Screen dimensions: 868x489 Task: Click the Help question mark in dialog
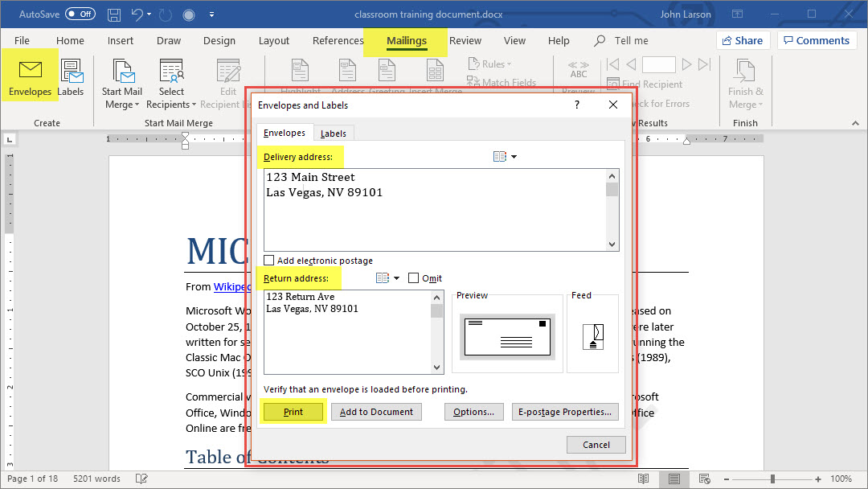coord(577,105)
